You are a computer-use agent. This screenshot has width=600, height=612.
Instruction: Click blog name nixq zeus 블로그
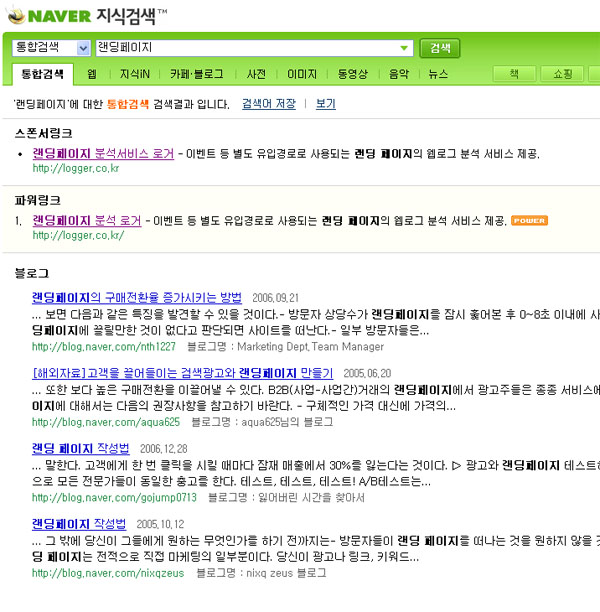click(x=286, y=573)
